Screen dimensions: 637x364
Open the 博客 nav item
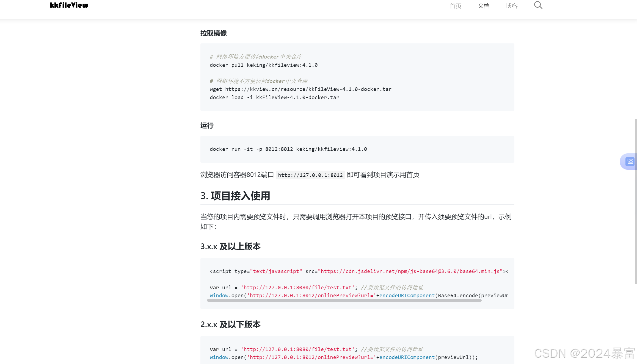point(512,6)
